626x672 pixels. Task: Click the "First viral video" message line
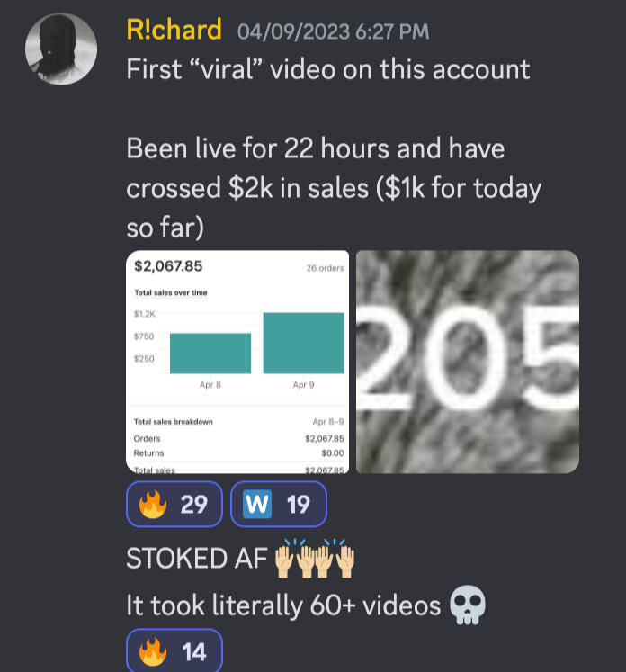(x=328, y=69)
